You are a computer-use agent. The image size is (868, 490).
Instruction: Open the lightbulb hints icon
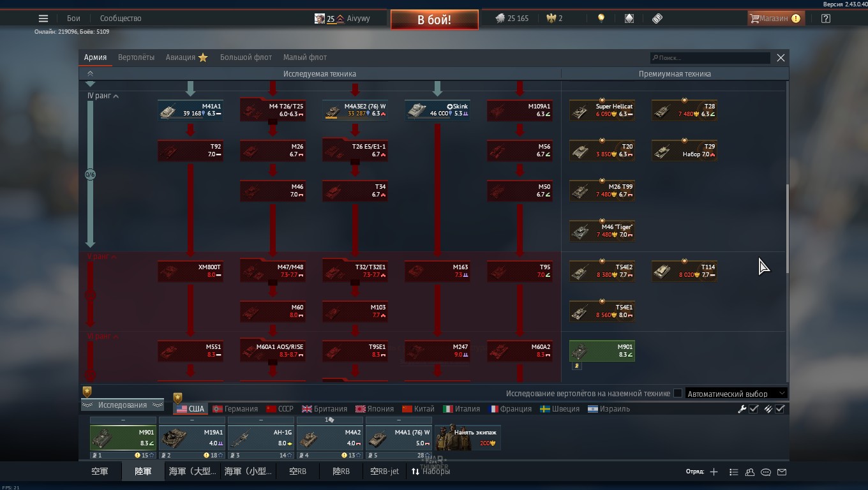[601, 19]
